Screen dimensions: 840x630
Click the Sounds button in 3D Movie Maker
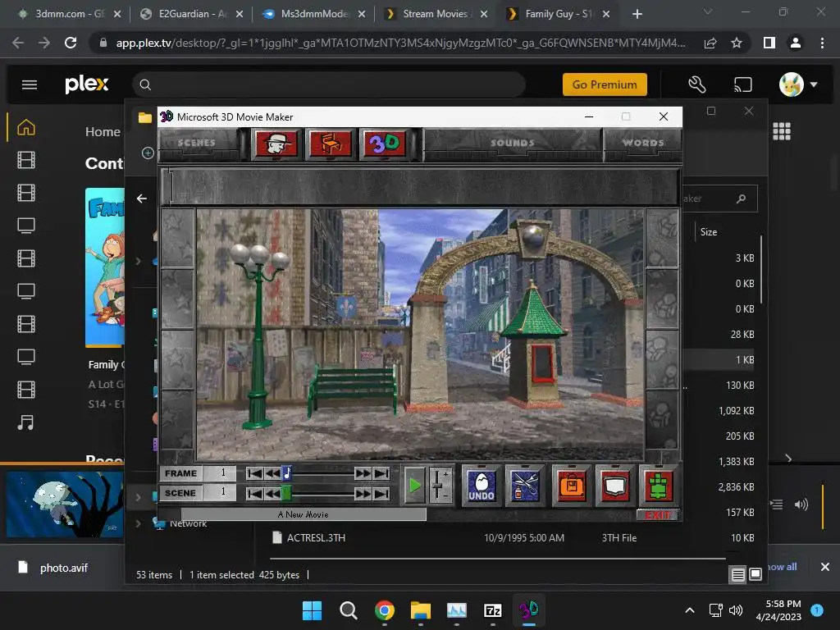(512, 143)
